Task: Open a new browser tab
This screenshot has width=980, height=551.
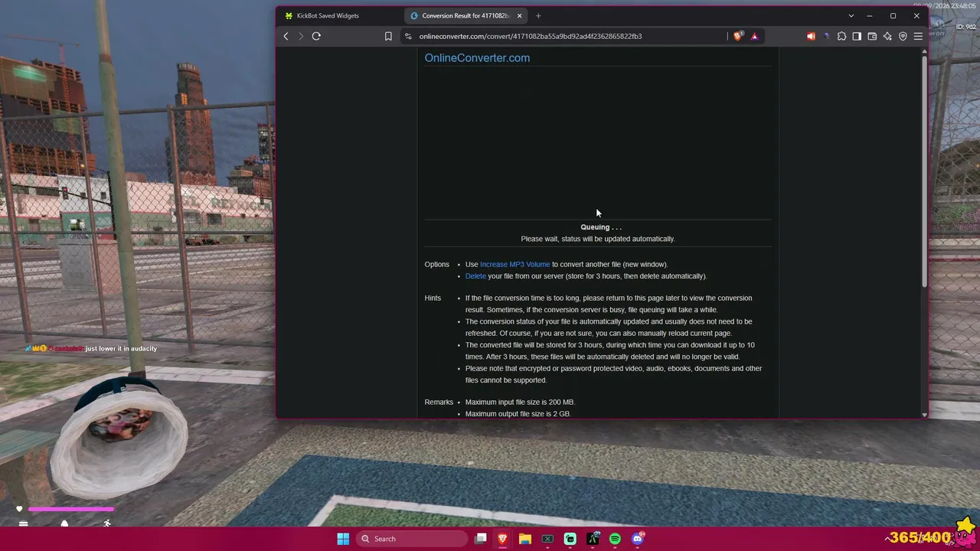Action: 538,15
